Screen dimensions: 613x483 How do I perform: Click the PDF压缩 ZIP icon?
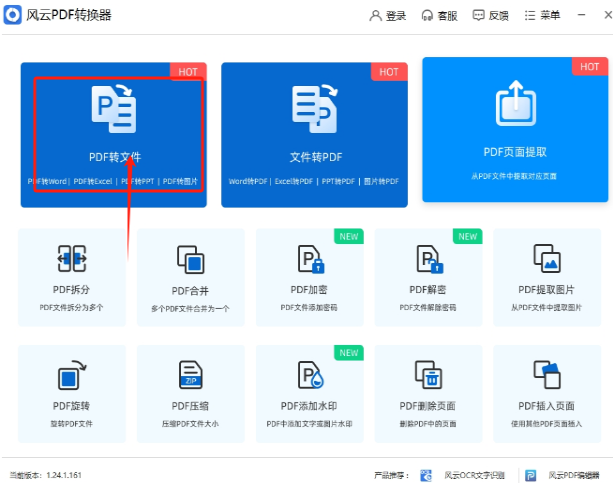tap(191, 375)
